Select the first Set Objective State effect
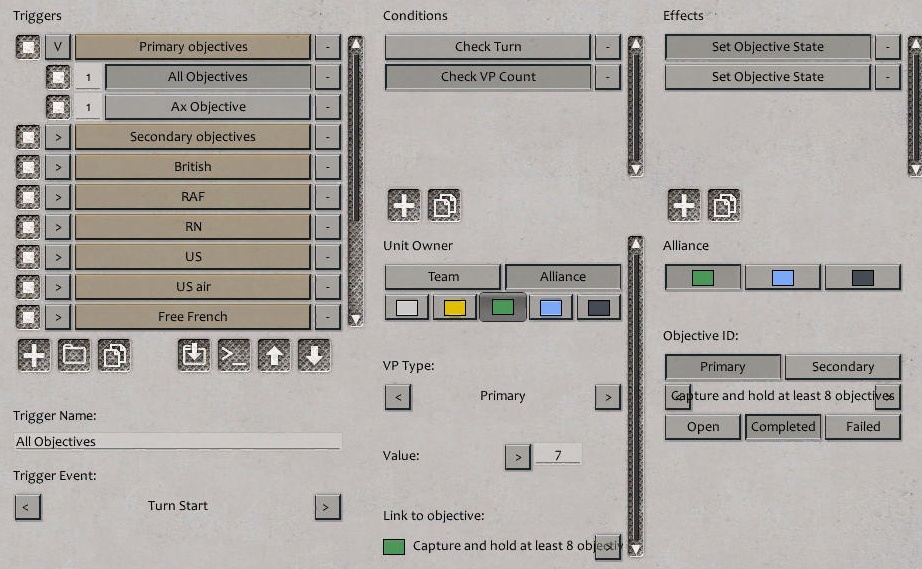Screen dimensions: 922x569 pos(767,47)
